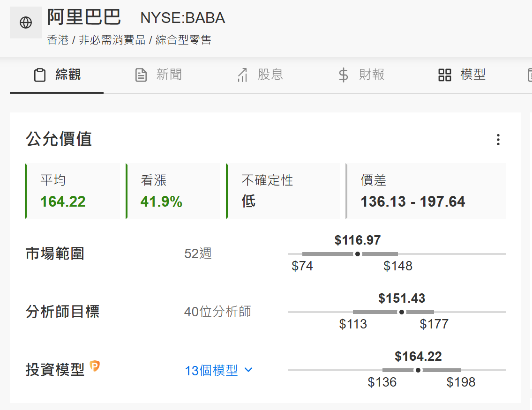
Task: Click the $198 model high value
Action: [x=461, y=382]
